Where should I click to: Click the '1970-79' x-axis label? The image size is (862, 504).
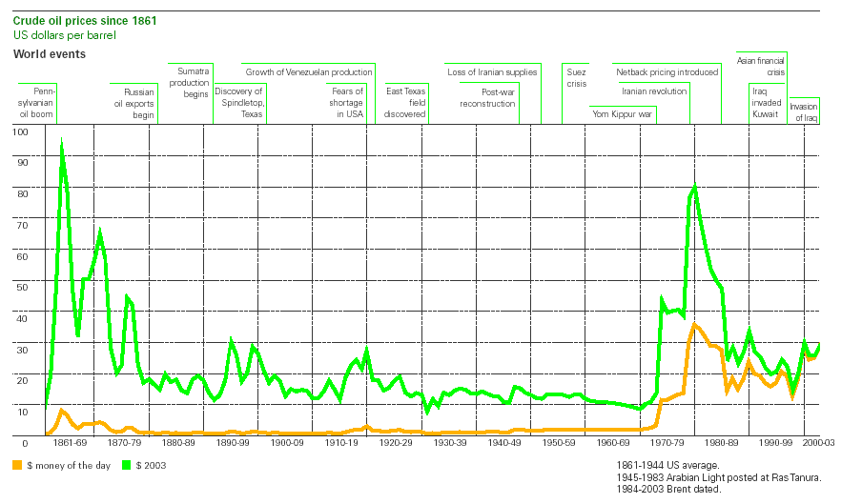667,442
